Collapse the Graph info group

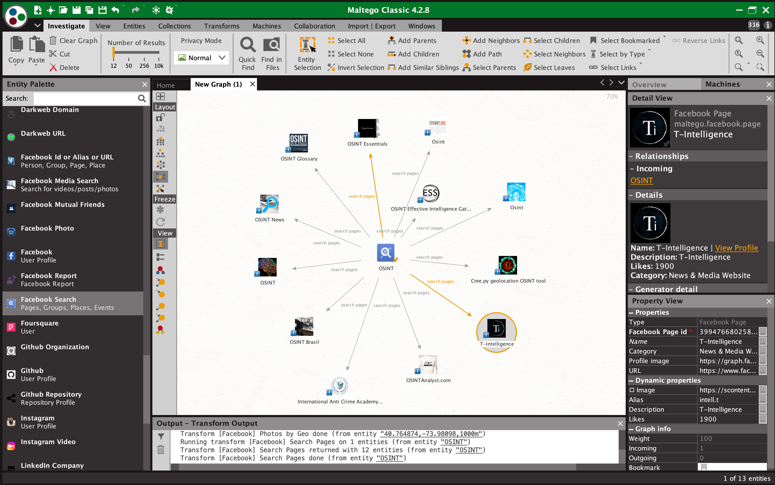coord(631,429)
